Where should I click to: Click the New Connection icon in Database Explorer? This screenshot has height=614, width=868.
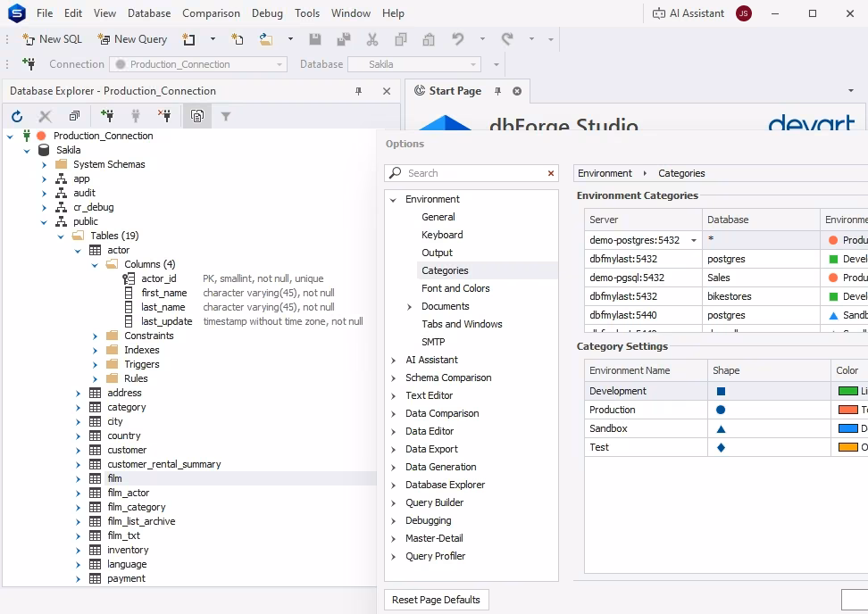[x=107, y=116]
